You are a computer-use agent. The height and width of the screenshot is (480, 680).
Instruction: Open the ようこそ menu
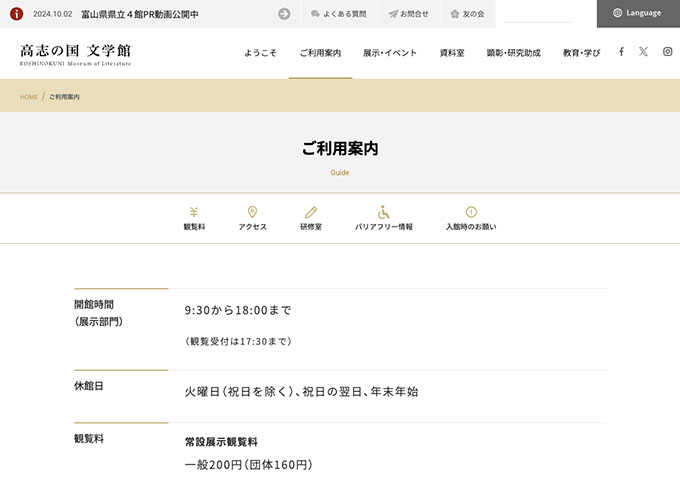pyautogui.click(x=260, y=53)
